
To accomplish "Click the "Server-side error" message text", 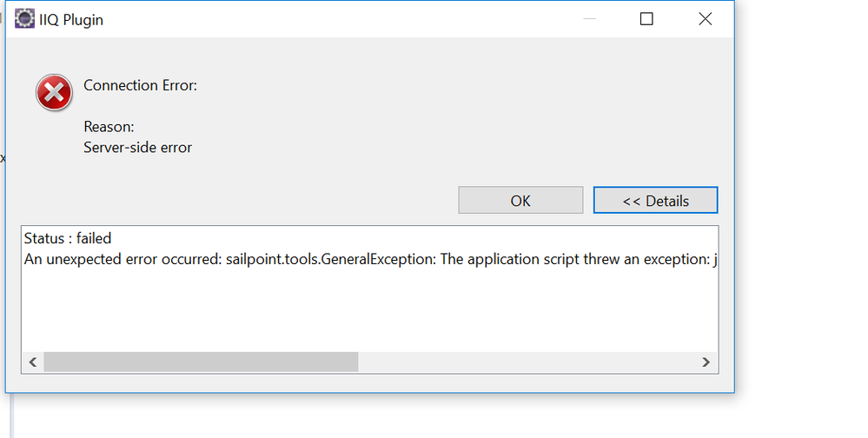I will [137, 147].
